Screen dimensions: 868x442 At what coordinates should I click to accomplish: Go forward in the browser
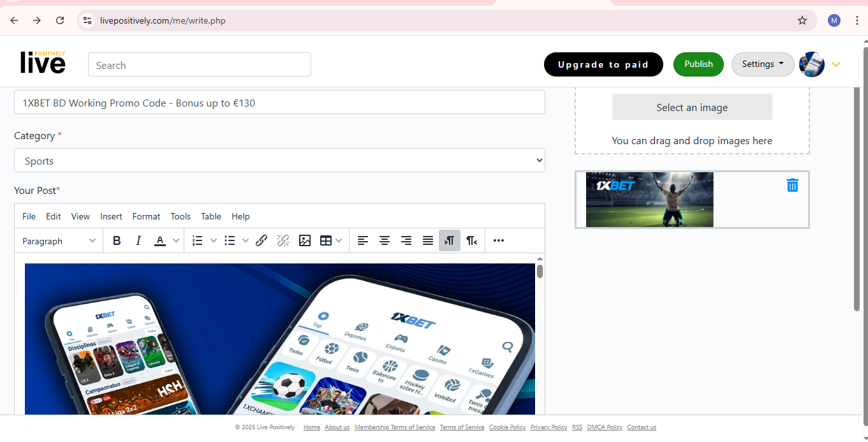pyautogui.click(x=37, y=20)
